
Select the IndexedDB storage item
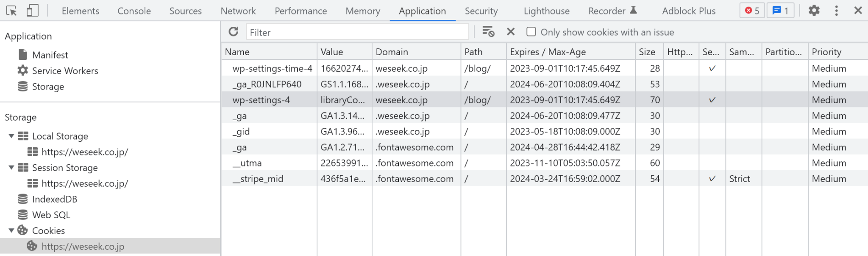(x=54, y=199)
